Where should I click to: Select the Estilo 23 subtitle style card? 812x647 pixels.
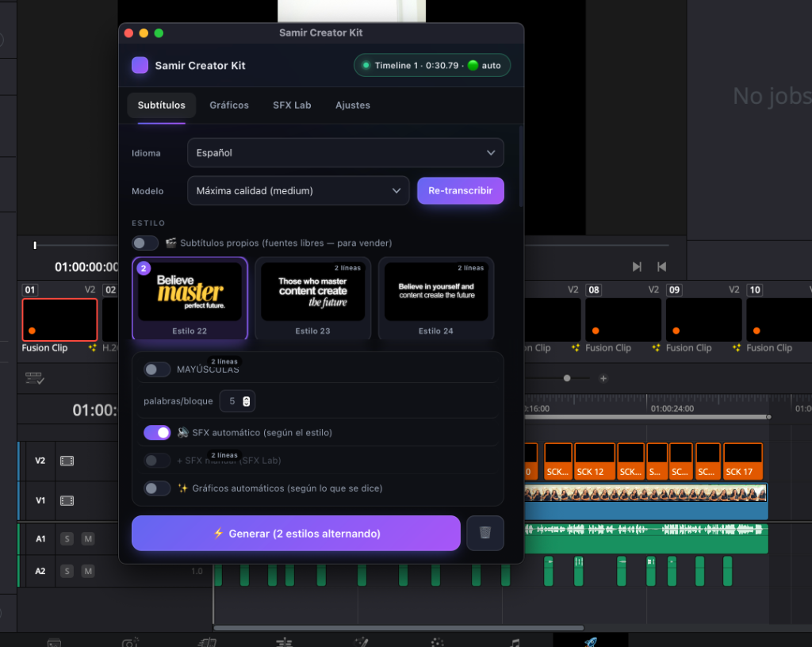pos(312,298)
